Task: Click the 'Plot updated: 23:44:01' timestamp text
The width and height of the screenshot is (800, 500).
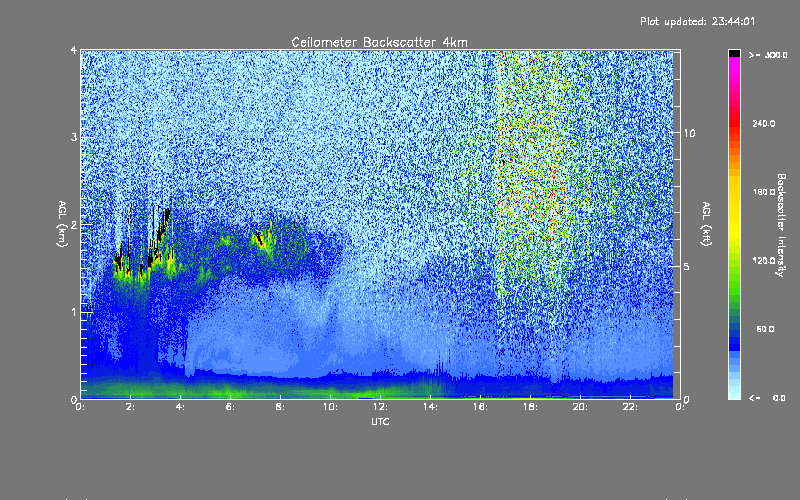Action: tap(697, 21)
